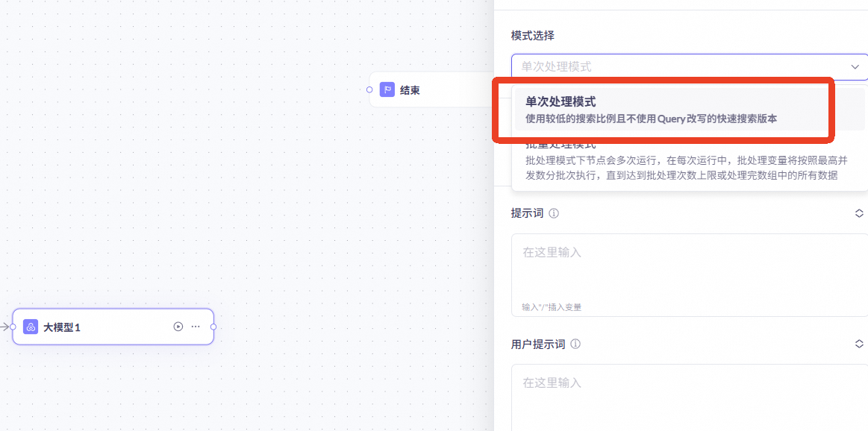Viewport: 868px width, 431px height.
Task: Click the 提示词 section label
Action: click(x=527, y=213)
